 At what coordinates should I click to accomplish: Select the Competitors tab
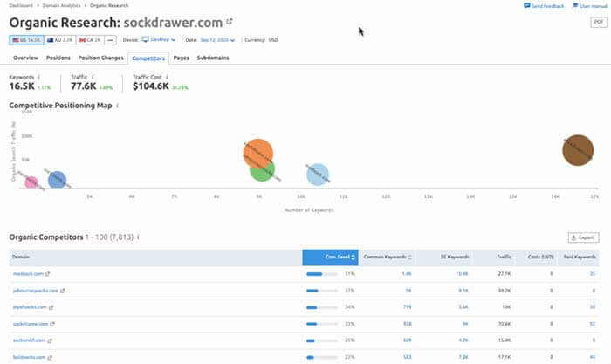(148, 58)
